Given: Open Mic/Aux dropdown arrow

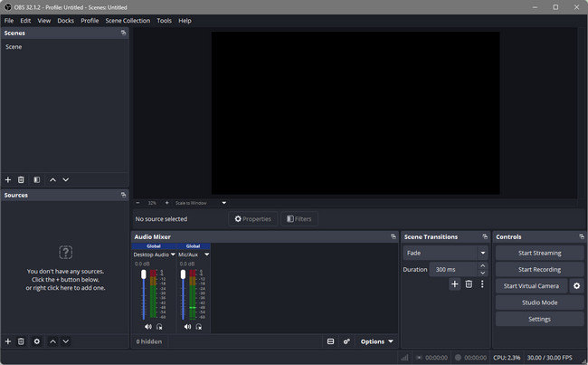Looking at the screenshot, I should [x=206, y=255].
